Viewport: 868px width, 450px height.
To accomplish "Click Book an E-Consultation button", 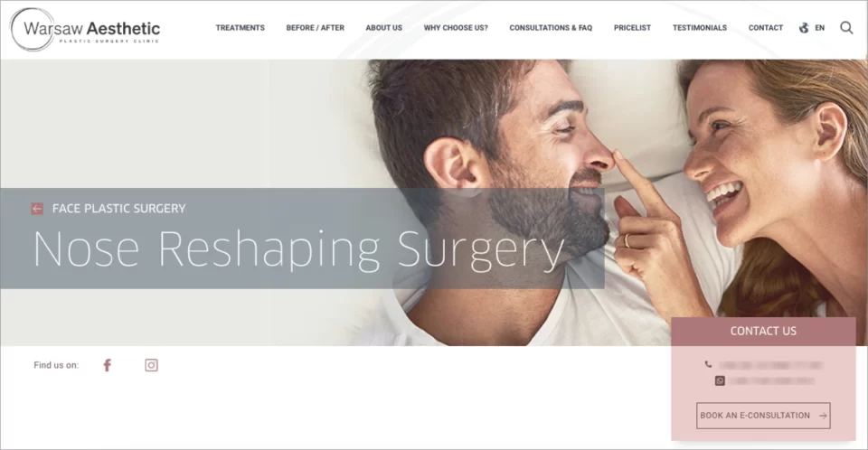I will click(763, 416).
